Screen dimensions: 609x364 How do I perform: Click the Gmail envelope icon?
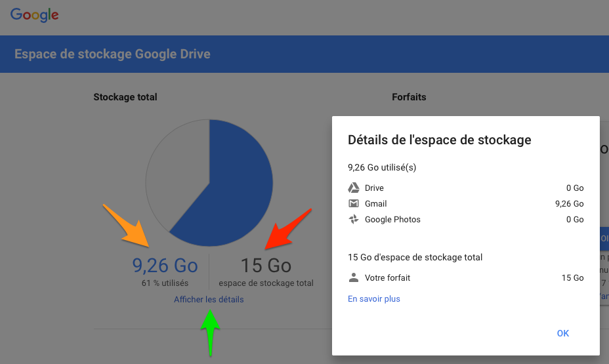[354, 204]
